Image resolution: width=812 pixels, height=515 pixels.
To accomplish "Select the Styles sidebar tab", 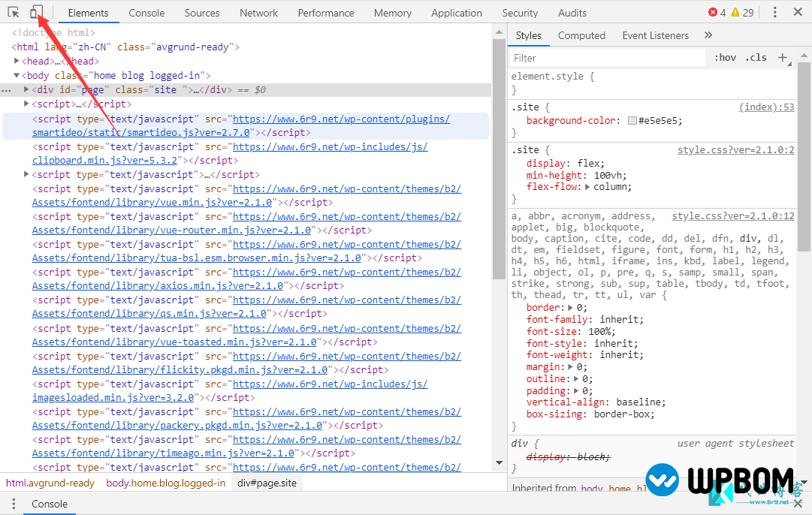I will click(528, 35).
